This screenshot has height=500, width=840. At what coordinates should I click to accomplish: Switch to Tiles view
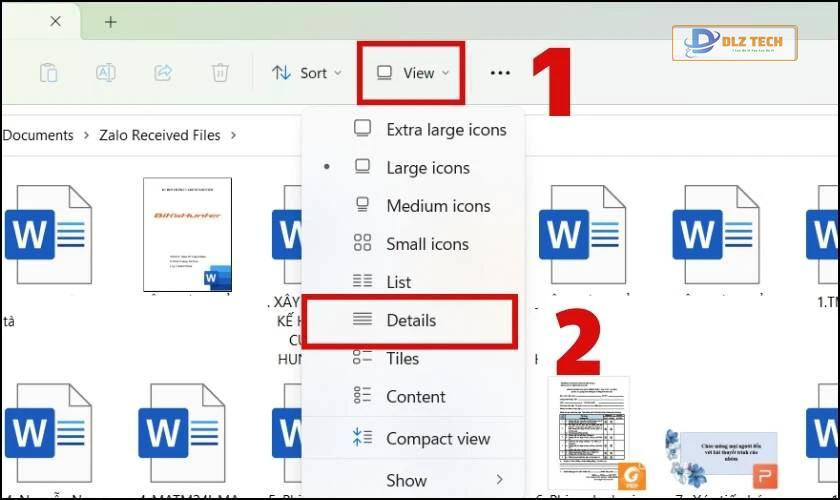click(x=413, y=358)
